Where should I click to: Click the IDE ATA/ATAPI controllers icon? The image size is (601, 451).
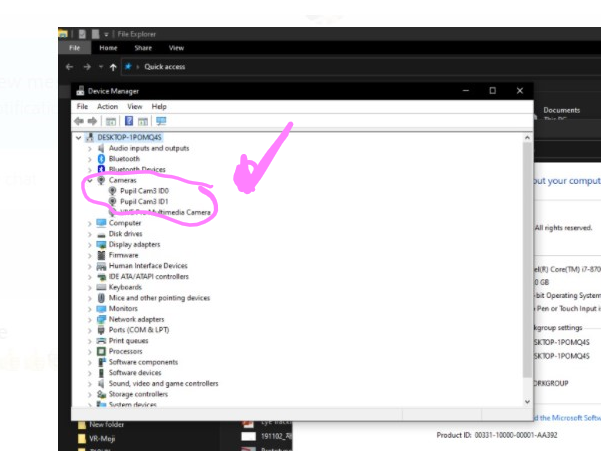click(101, 277)
